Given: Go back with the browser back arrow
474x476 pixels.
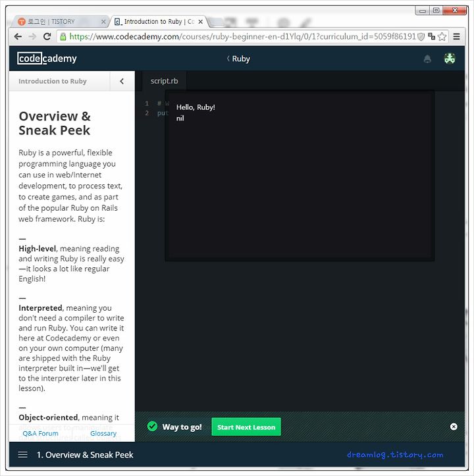Looking at the screenshot, I should click(18, 37).
